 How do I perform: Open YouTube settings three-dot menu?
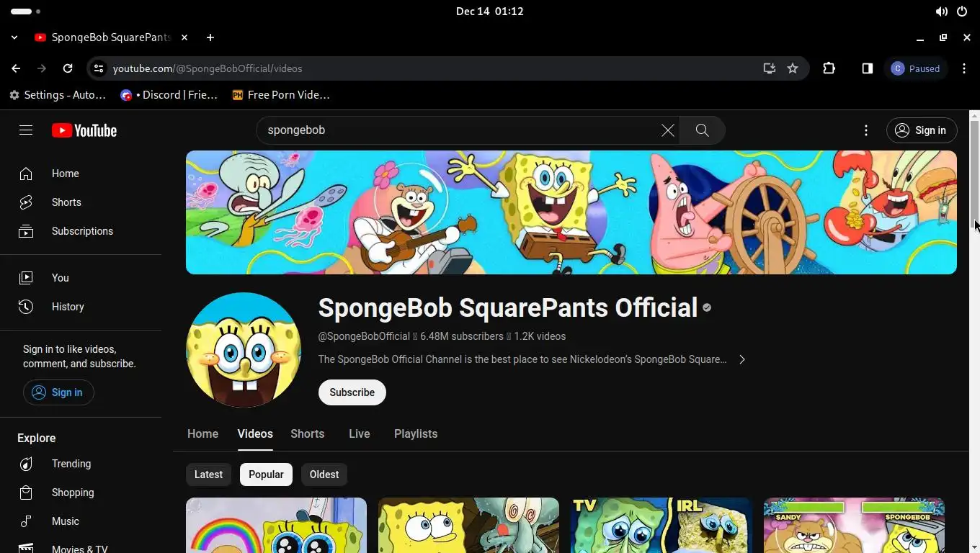coord(866,130)
